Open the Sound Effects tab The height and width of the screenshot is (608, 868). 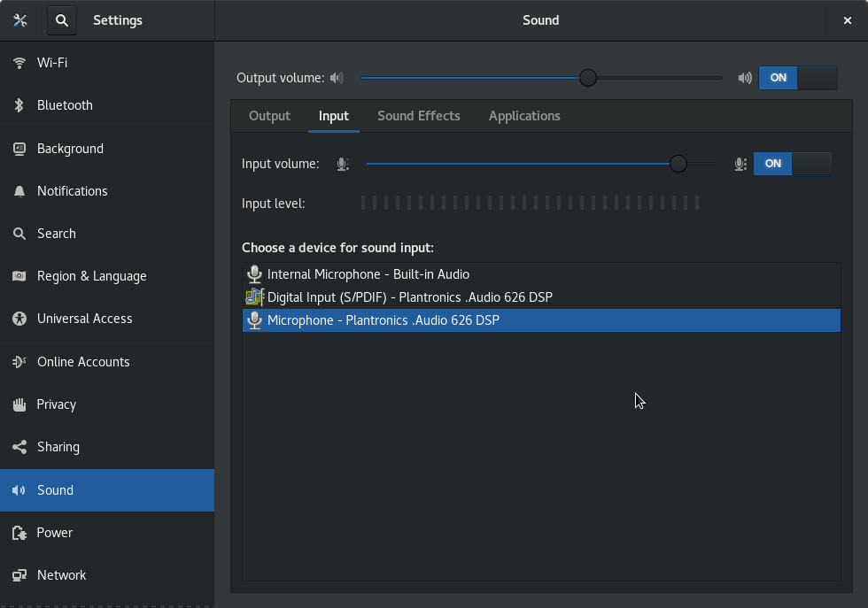coord(419,116)
